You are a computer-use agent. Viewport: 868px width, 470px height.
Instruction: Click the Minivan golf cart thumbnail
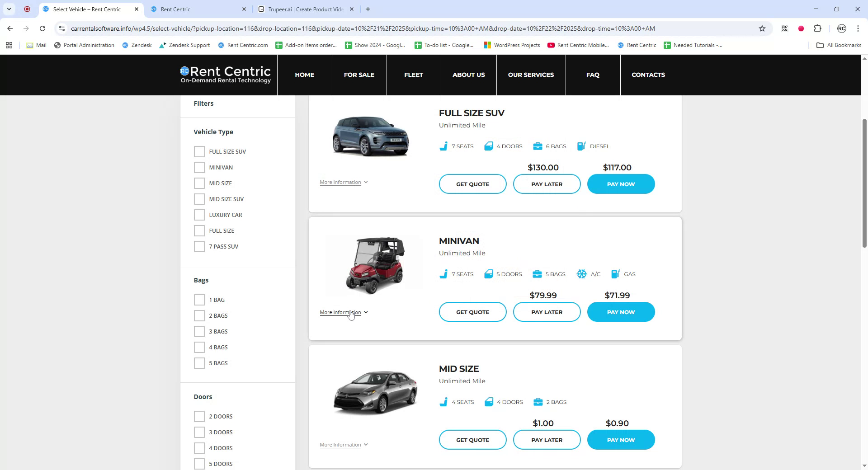click(374, 265)
